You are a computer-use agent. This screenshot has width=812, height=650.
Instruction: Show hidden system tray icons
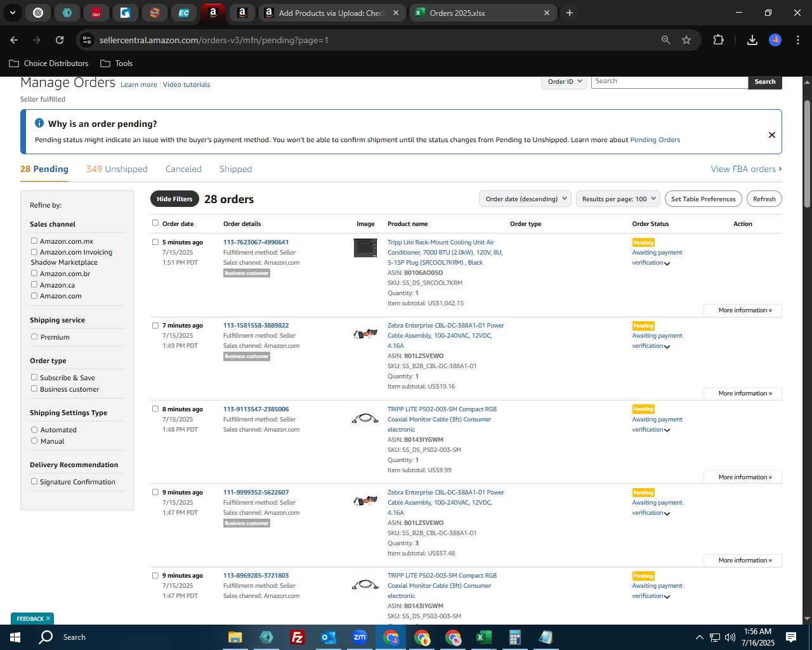coord(699,637)
